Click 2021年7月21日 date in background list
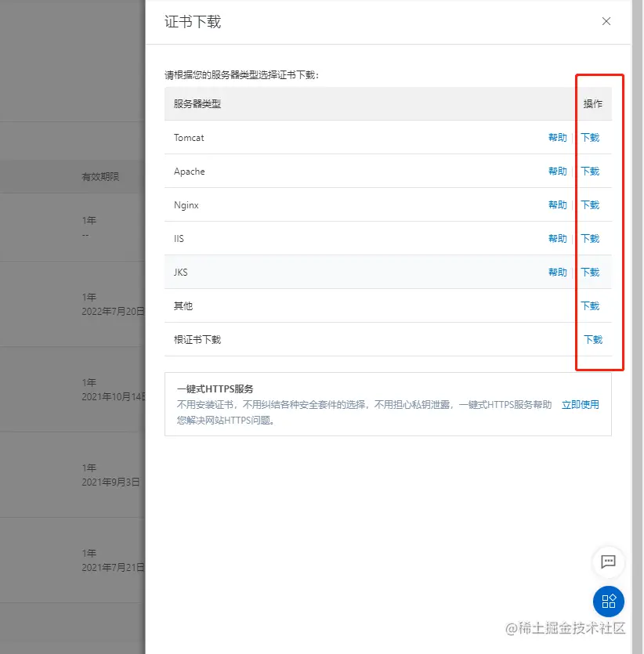This screenshot has width=644, height=654. pos(113,568)
